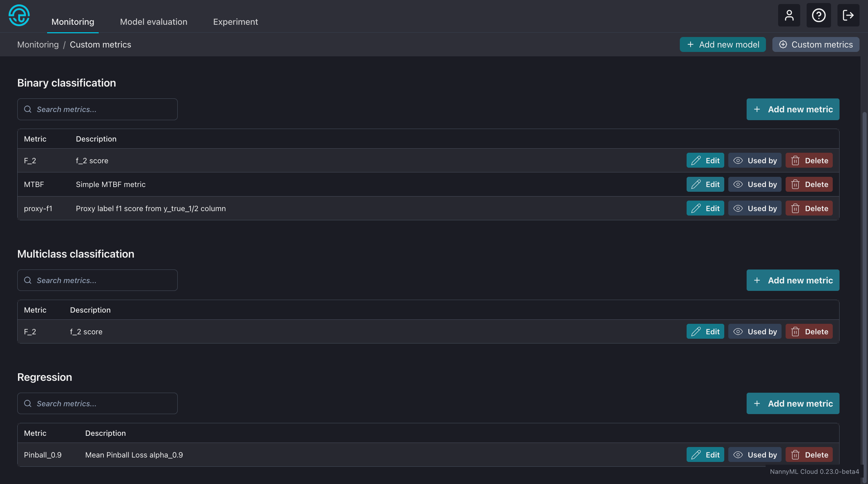The height and width of the screenshot is (484, 868).
Task: Click the magnifier icon in Regression search box
Action: point(28,403)
